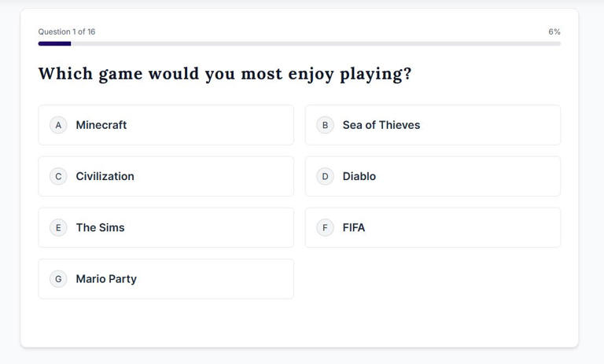Click the filled part of progress bar
Viewport: 604px width, 364px height.
click(x=54, y=43)
